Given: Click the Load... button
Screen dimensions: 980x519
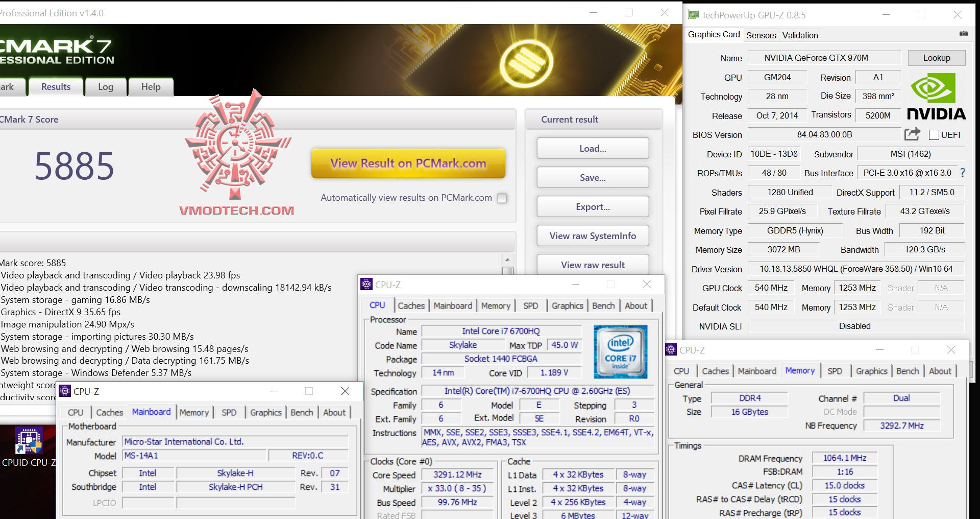Looking at the screenshot, I should (x=593, y=149).
